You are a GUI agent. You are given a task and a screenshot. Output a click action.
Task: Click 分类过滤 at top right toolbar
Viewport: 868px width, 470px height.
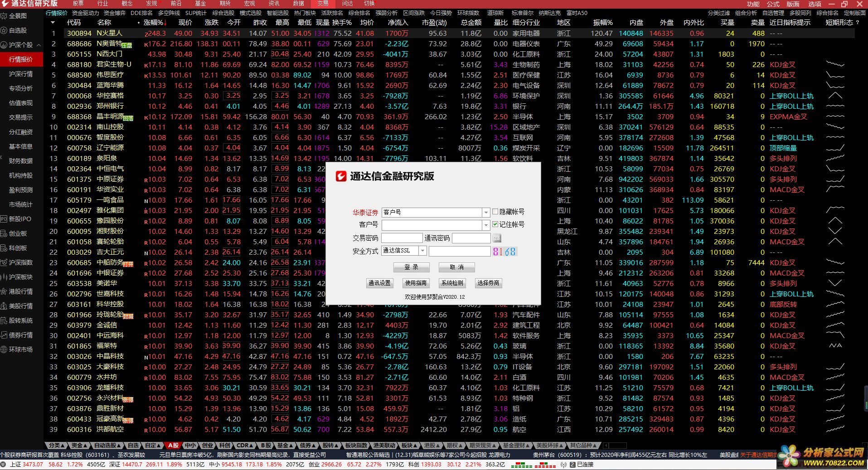(719, 13)
